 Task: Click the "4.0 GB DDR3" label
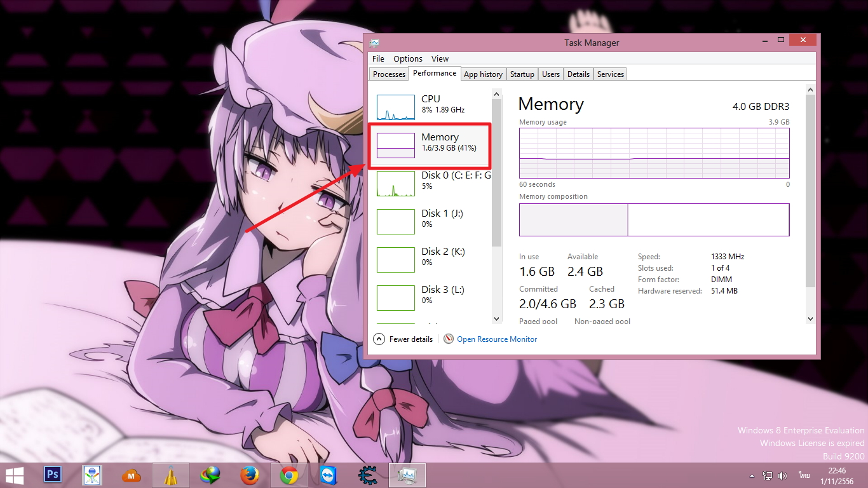coord(761,107)
